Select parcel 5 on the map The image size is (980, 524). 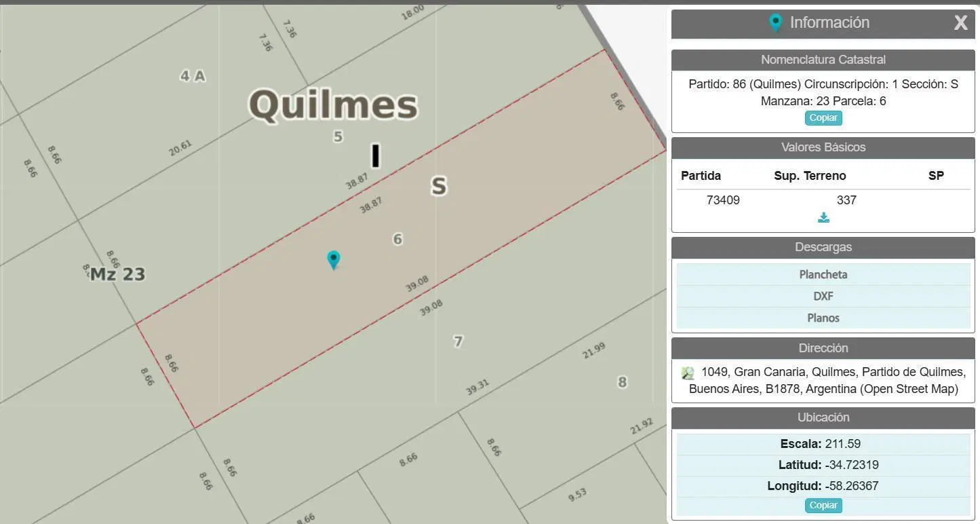(x=338, y=136)
